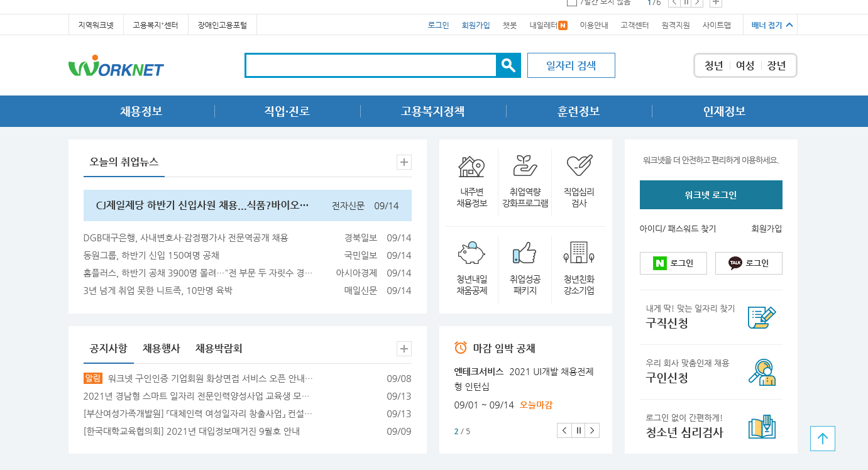Pause the 마감 임박 공채 slideshow
The image size is (868, 470).
578,430
